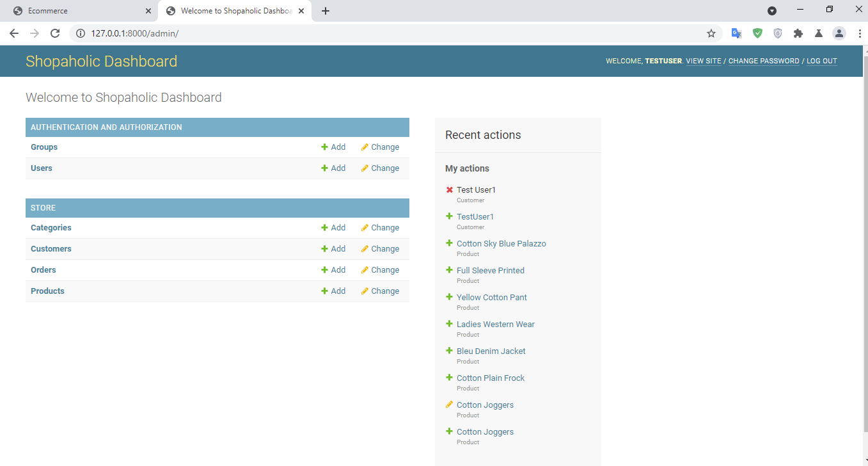Open recent action Ladies Western Wear
Image resolution: width=868 pixels, height=466 pixels.
coord(496,325)
